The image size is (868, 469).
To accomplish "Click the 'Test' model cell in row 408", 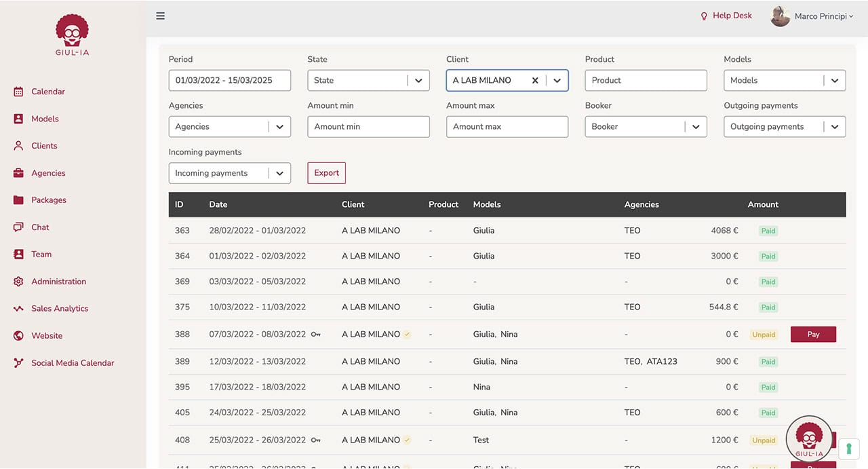I will (x=481, y=440).
